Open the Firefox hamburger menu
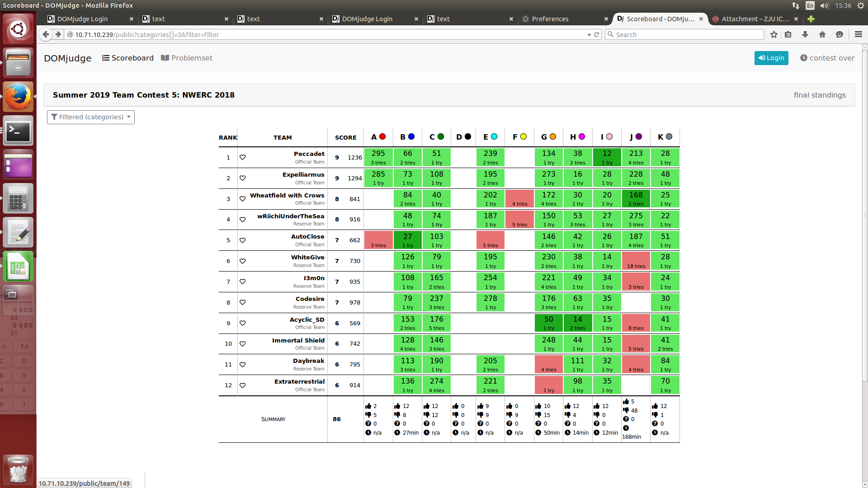 [x=858, y=34]
